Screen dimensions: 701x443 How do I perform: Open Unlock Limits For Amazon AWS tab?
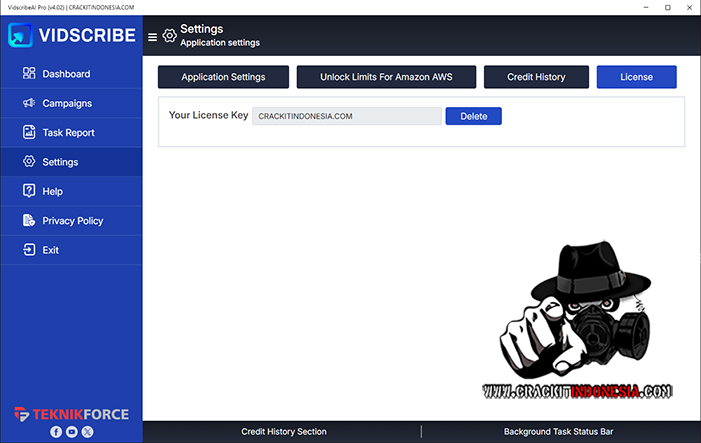386,77
